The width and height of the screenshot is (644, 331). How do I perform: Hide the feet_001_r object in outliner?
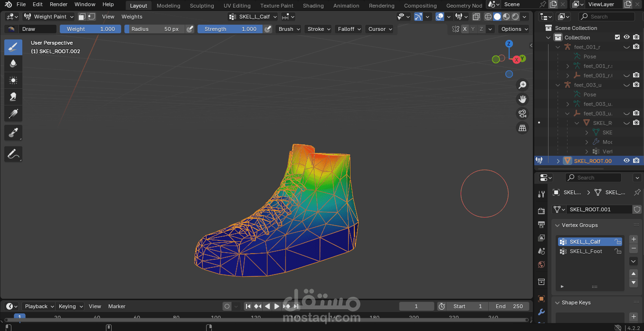pyautogui.click(x=626, y=47)
